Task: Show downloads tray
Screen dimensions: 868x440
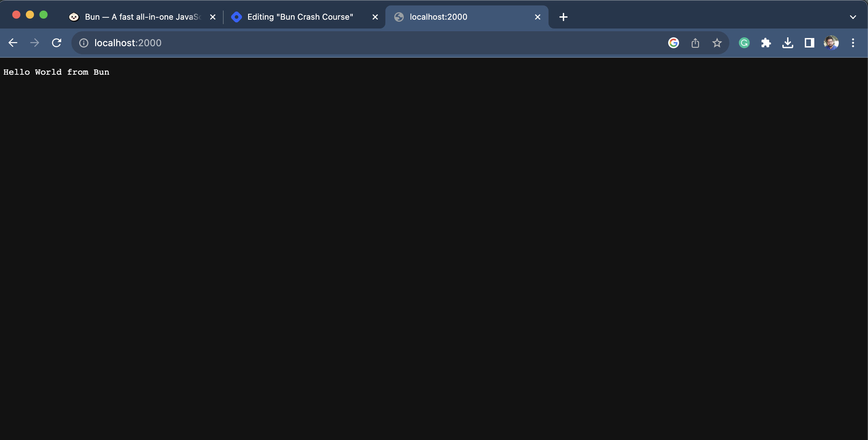Action: point(787,43)
